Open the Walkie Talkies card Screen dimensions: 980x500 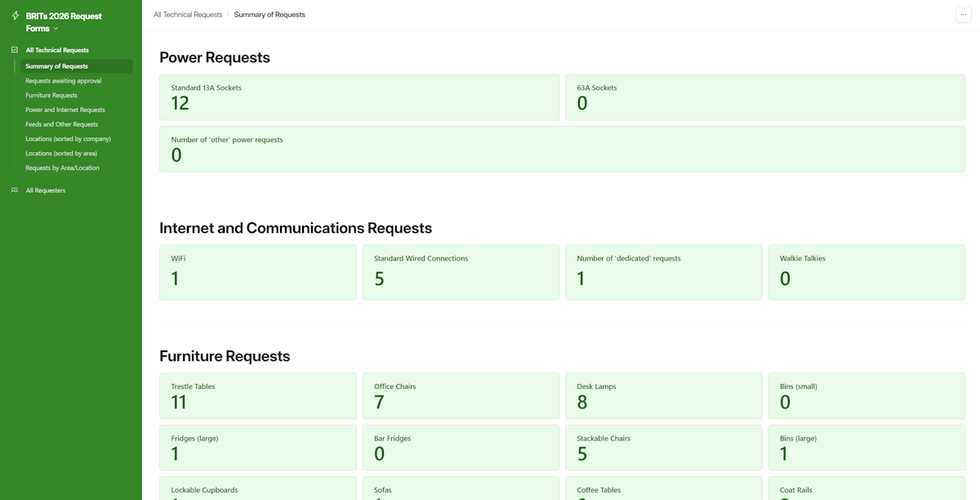click(866, 272)
